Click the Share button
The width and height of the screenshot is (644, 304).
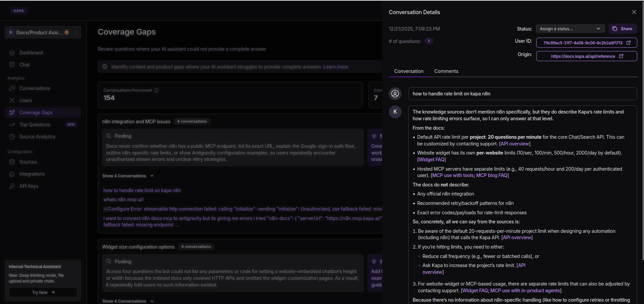[623, 29]
